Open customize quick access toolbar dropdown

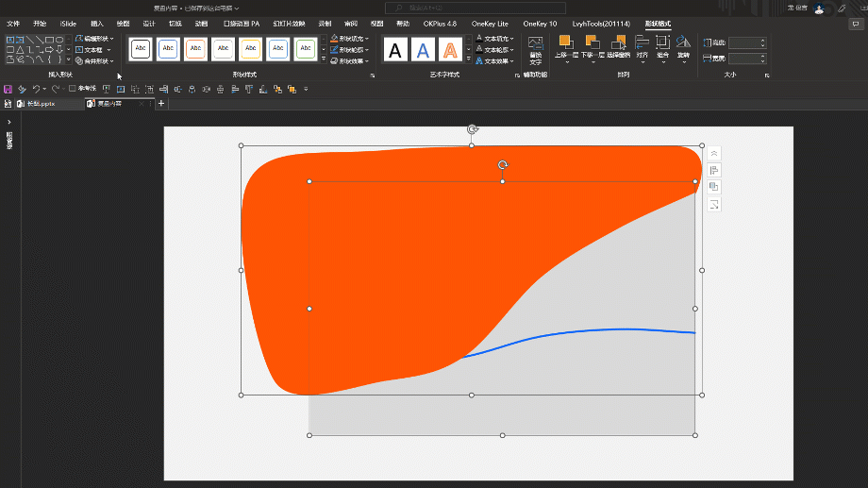point(306,89)
